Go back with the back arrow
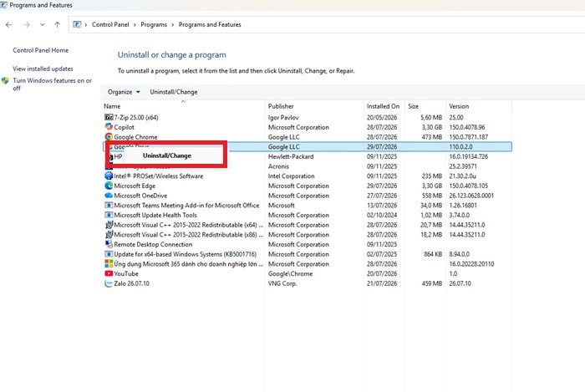The image size is (585, 392). click(x=9, y=24)
